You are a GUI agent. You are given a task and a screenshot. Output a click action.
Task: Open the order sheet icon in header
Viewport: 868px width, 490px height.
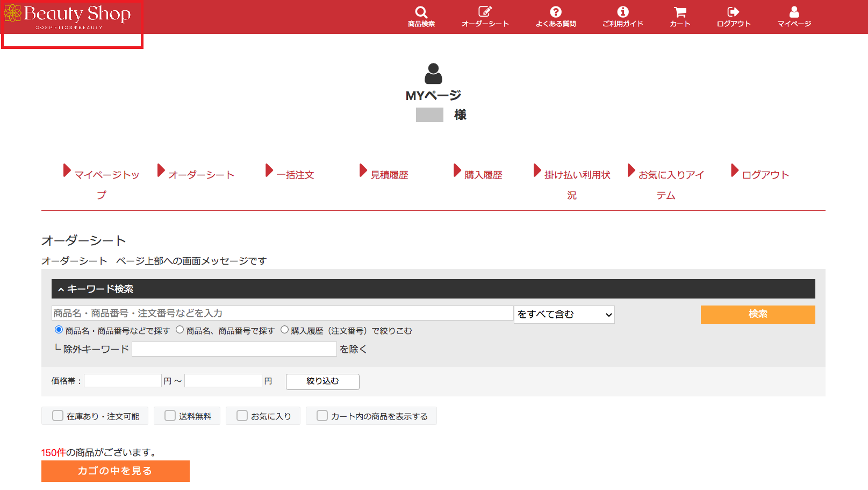click(x=485, y=12)
